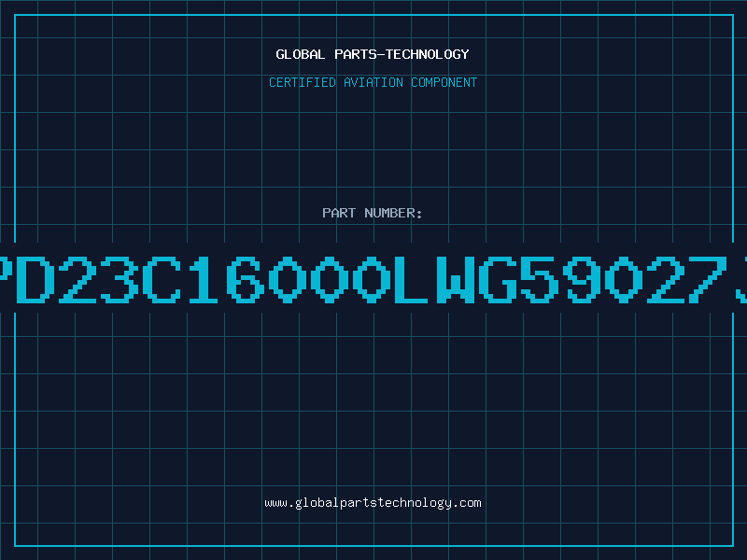The image size is (747, 560).
Task: Click letter D in the part number
Action: click(x=35, y=279)
